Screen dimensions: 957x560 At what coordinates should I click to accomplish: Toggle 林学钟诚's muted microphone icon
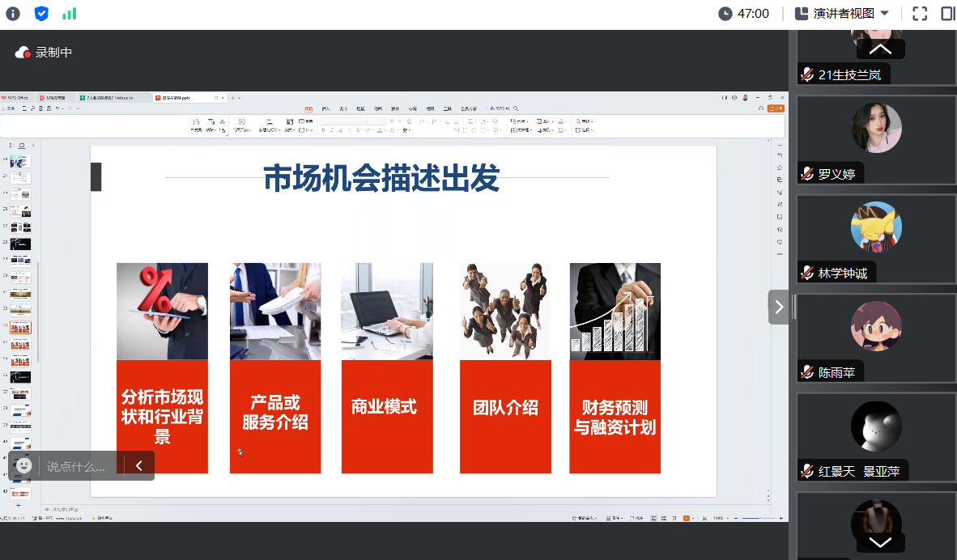[x=807, y=273]
